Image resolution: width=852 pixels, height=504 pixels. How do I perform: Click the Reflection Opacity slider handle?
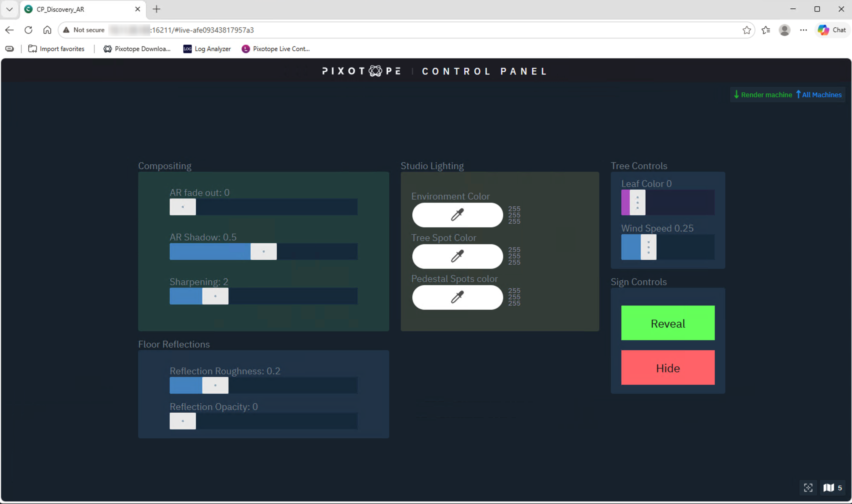[x=183, y=421]
